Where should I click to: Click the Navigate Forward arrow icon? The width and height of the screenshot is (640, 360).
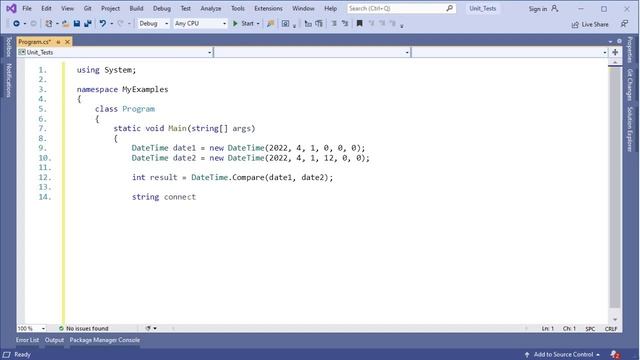[x=33, y=24]
